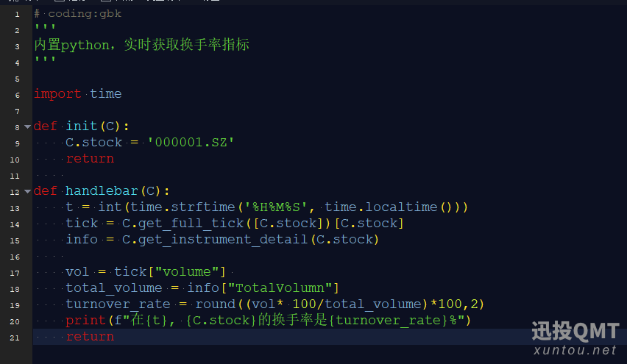Collapse the init function fold arrow
Screen dimensions: 627x364
click(27, 126)
